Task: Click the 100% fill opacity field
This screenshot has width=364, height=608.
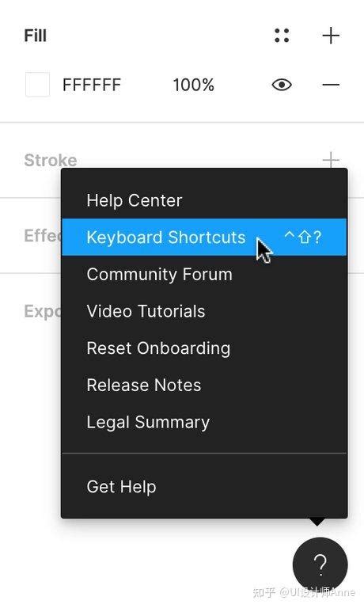Action: tap(193, 85)
